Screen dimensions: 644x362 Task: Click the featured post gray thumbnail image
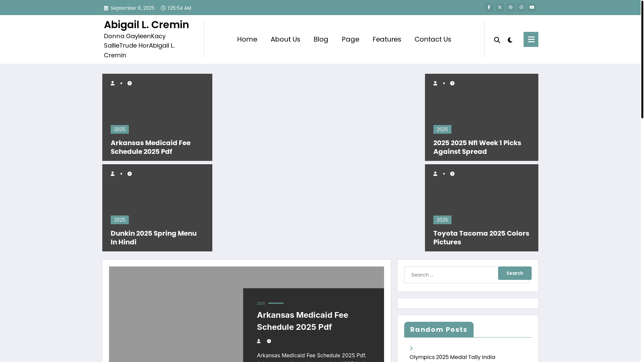tap(176, 314)
